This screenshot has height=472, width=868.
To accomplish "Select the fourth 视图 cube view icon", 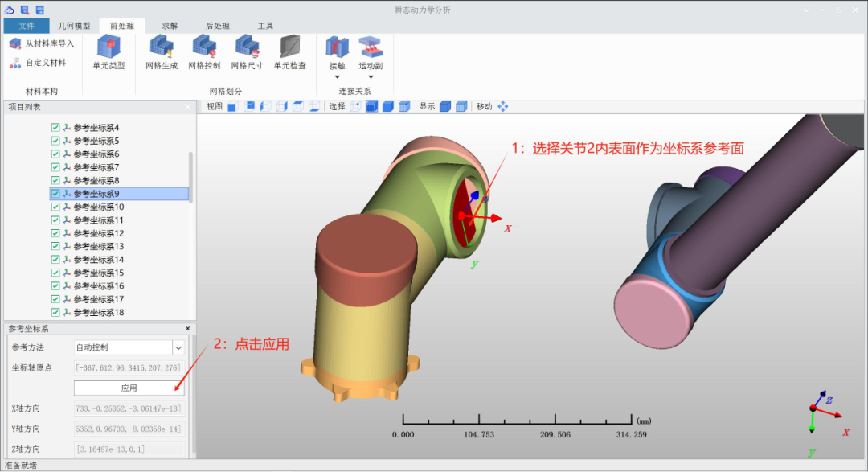I will [x=282, y=106].
